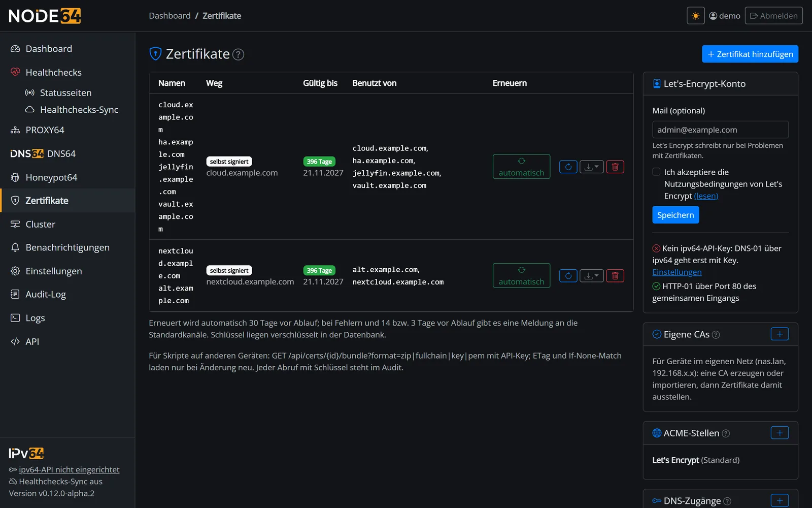
Task: Click Speichern in Let's-Encrypt-Konto
Action: click(x=675, y=215)
